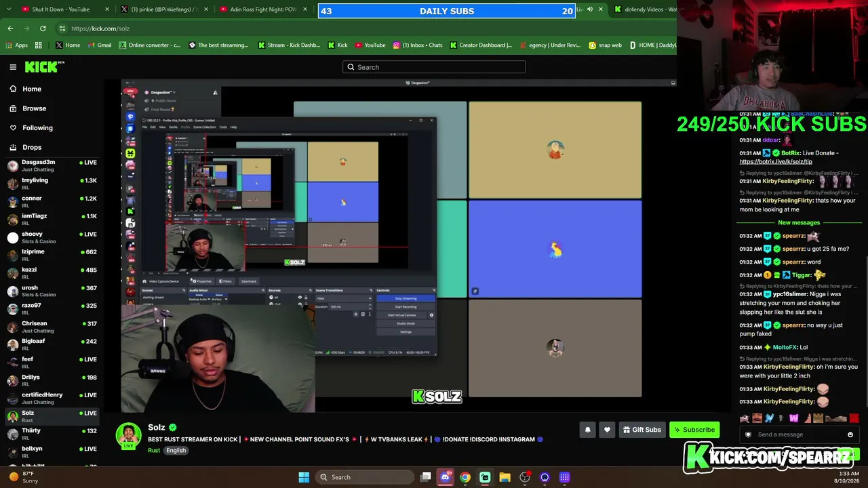The height and width of the screenshot is (488, 868).
Task: Open the Dasgasd3m channel in sidebar
Action: [x=52, y=165]
